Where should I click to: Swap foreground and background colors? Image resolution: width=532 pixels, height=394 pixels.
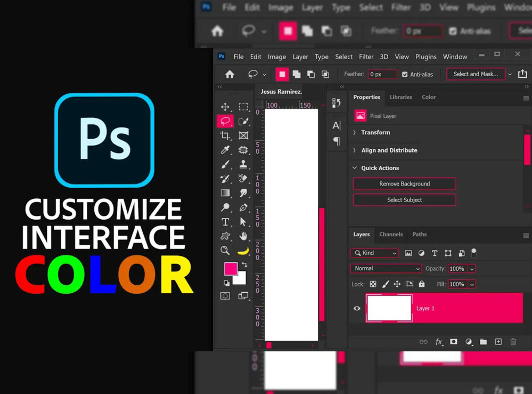[x=244, y=264]
